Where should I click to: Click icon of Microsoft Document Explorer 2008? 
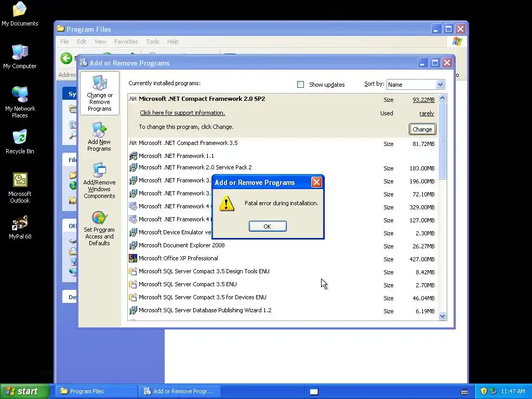132,245
